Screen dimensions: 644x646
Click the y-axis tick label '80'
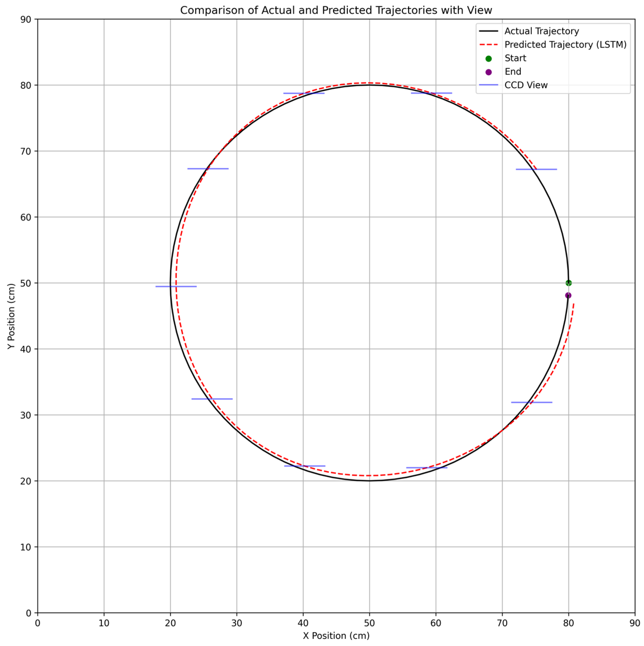click(26, 85)
